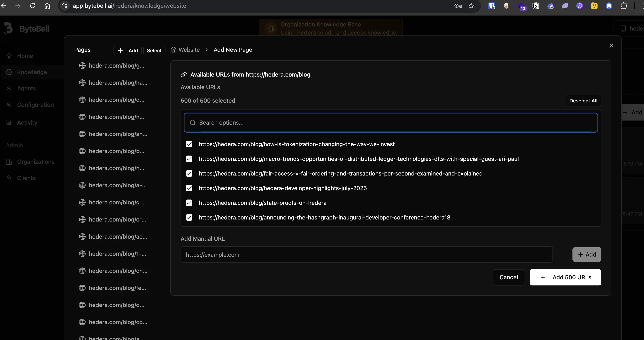Focus the Search options field

pos(391,122)
